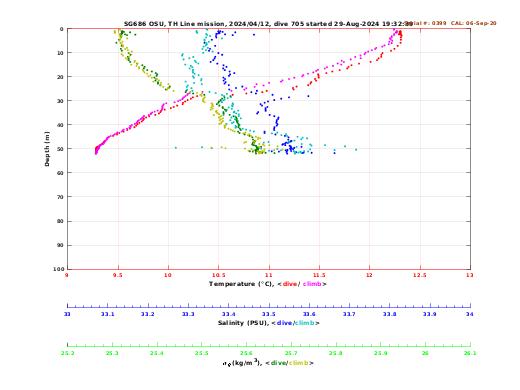Click depth axis tick label '60'
Image resolution: width=520 pixels, height=390 pixels.
[x=60, y=173]
